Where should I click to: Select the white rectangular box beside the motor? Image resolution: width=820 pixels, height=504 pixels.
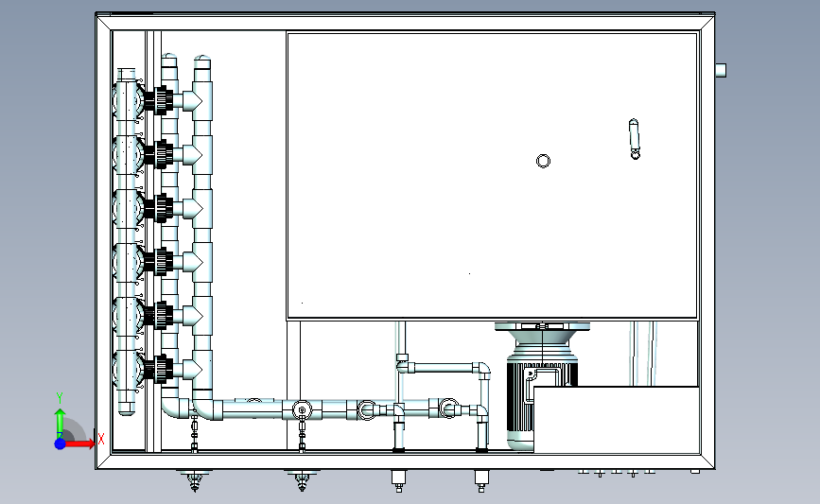pos(616,420)
